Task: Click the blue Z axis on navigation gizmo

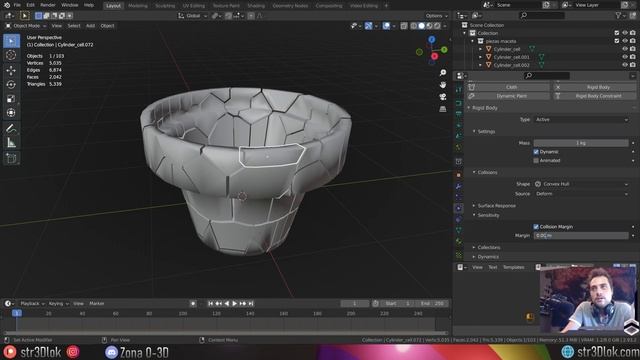Action: coord(431,40)
